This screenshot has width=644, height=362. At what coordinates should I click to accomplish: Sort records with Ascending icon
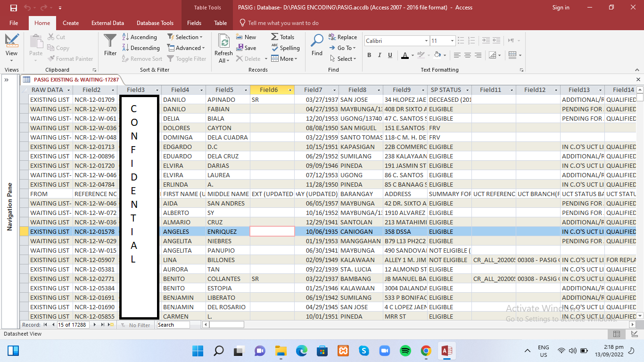tap(140, 37)
